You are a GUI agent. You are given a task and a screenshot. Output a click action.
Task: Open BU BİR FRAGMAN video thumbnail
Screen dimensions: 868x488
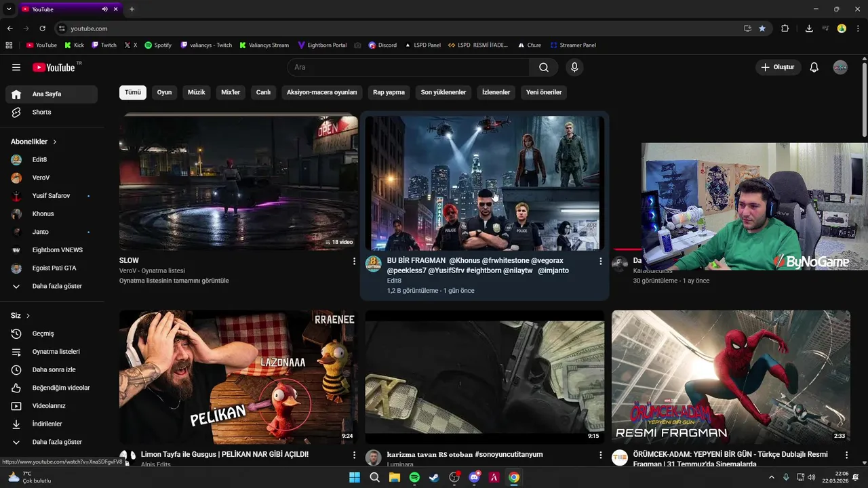pyautogui.click(x=484, y=183)
